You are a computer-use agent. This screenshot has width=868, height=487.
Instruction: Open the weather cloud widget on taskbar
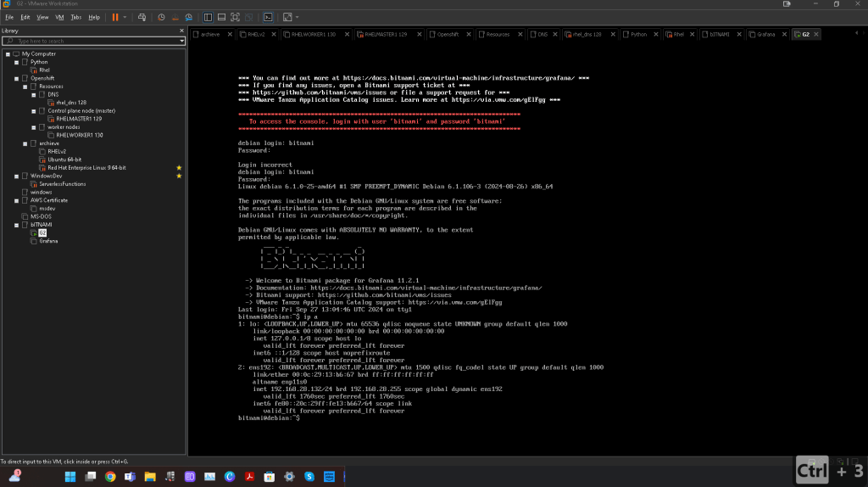tap(15, 476)
